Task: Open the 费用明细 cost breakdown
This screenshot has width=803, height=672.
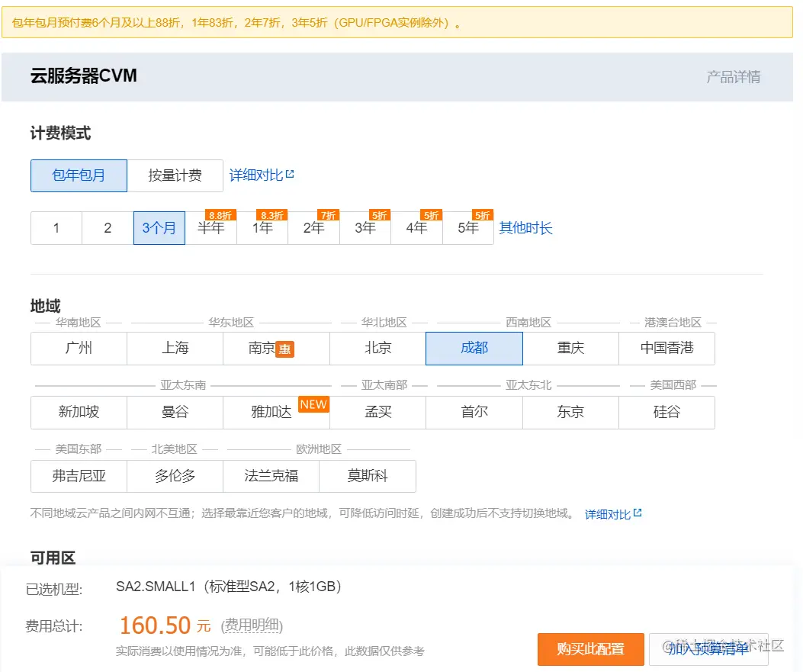Action: [x=252, y=625]
